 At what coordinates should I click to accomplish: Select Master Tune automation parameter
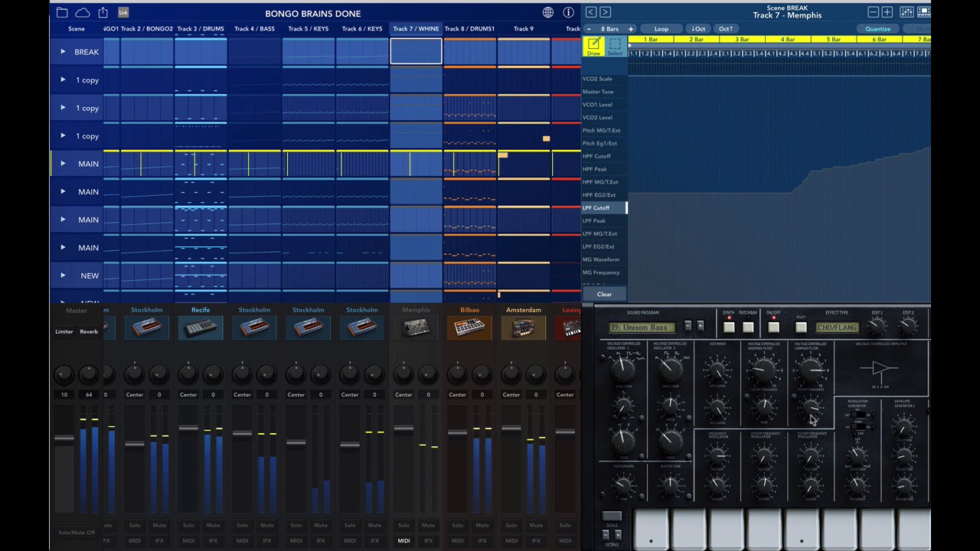[x=604, y=92]
